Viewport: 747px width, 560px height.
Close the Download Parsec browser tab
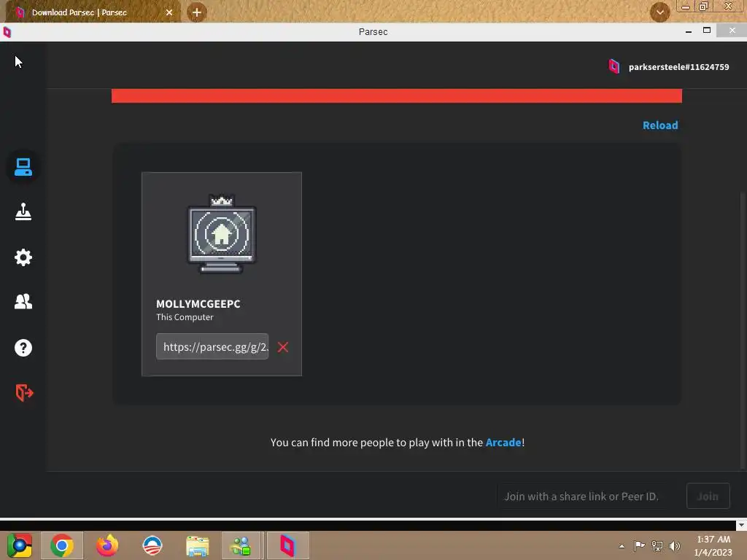click(x=169, y=12)
